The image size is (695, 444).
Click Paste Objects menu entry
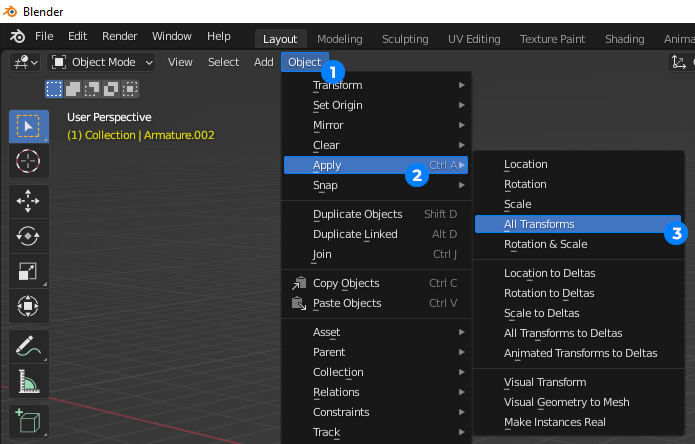coord(376,303)
